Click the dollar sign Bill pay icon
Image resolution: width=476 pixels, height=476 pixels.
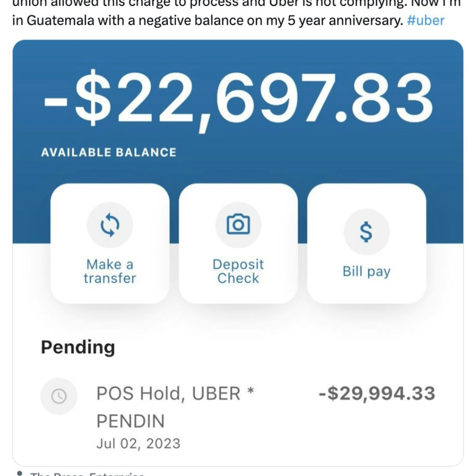(366, 232)
